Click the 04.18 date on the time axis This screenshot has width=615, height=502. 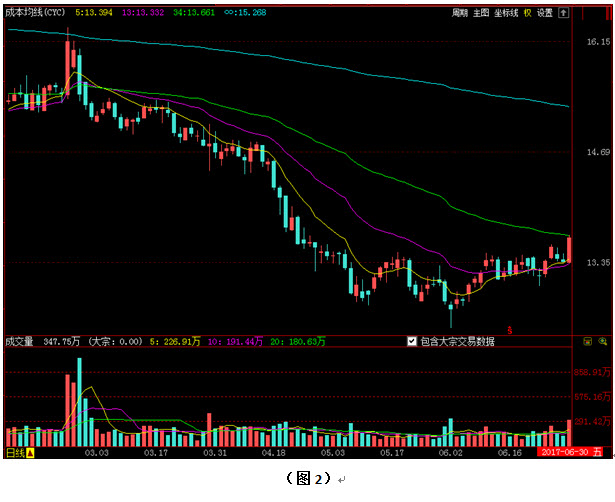(273, 453)
